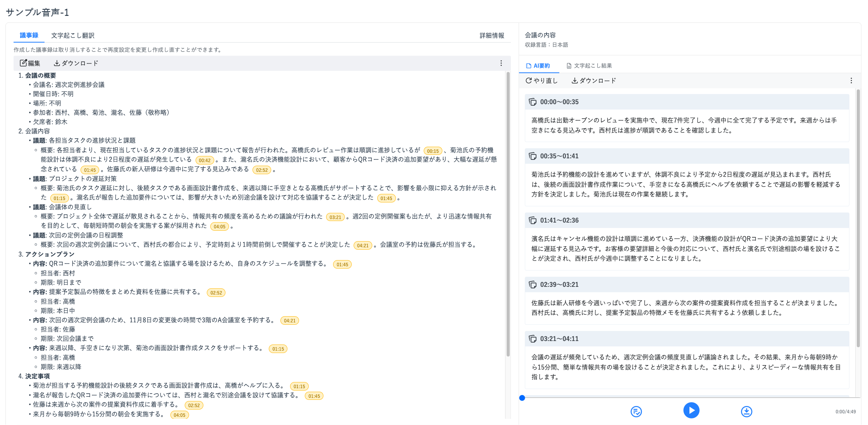Click the play audio button
The width and height of the screenshot is (868, 425).
[691, 410]
